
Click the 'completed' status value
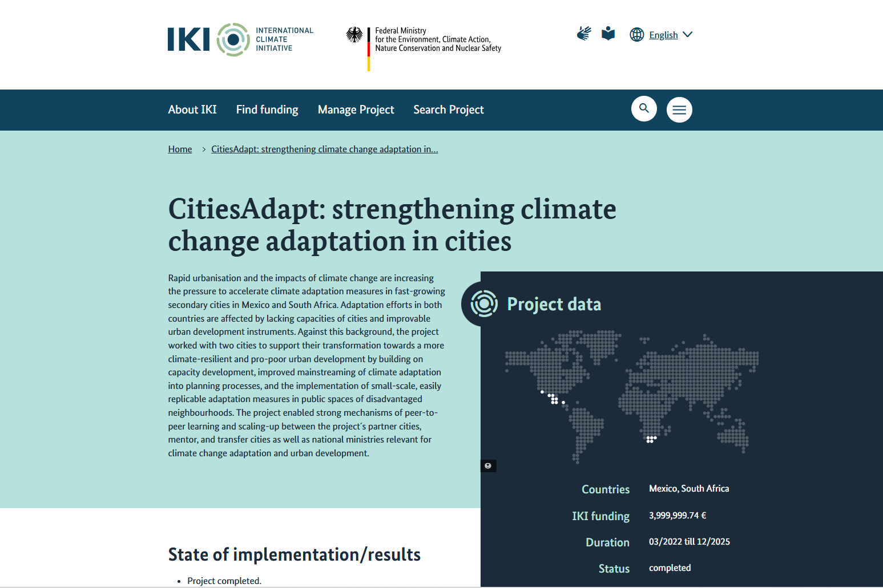(x=670, y=568)
